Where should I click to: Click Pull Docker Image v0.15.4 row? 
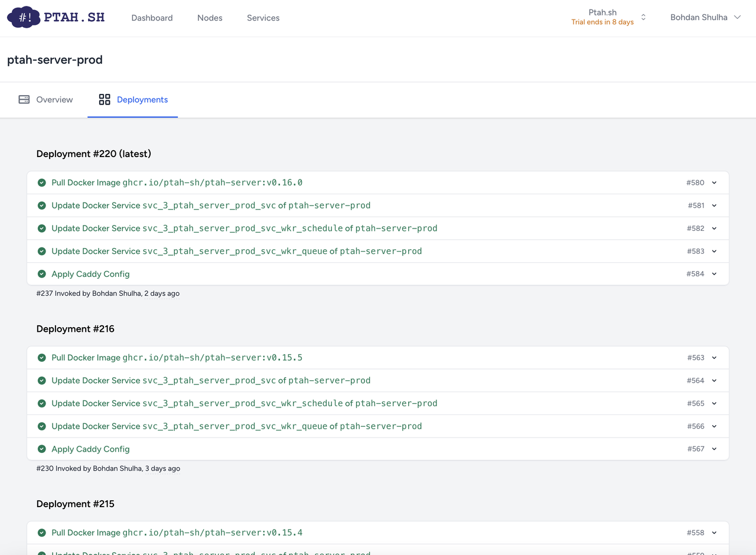click(x=378, y=533)
